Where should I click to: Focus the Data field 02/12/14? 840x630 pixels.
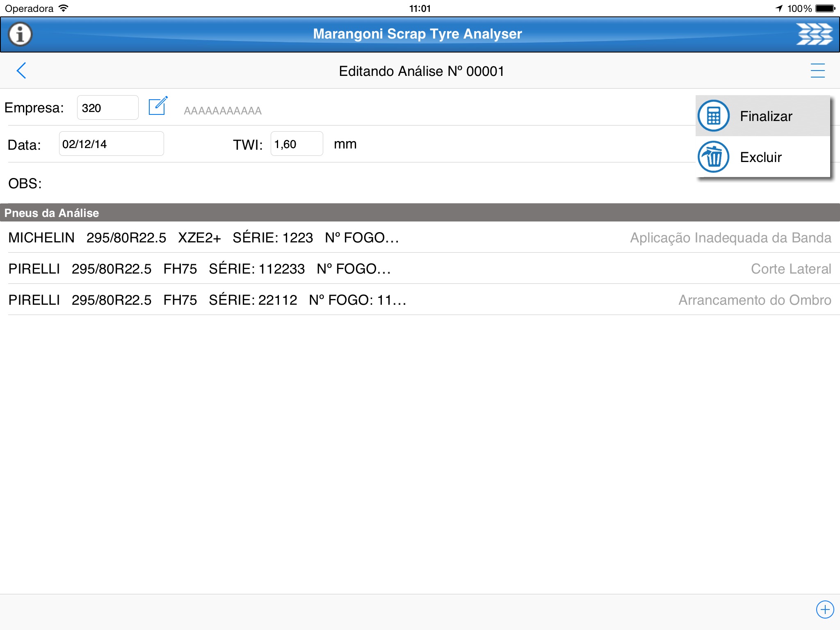[x=112, y=144]
